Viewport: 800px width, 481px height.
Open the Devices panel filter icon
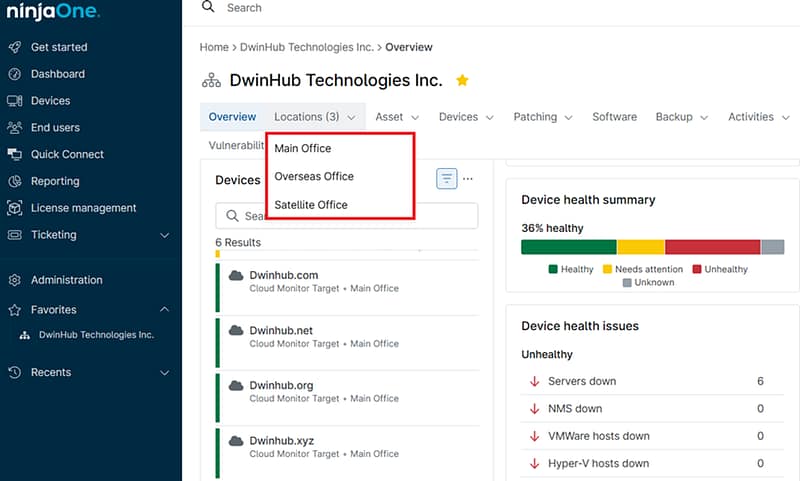tap(446, 179)
